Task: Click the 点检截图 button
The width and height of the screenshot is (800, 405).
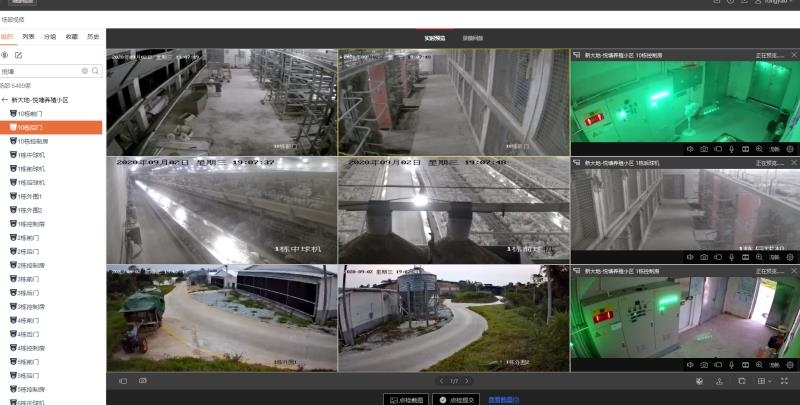Action: click(406, 400)
